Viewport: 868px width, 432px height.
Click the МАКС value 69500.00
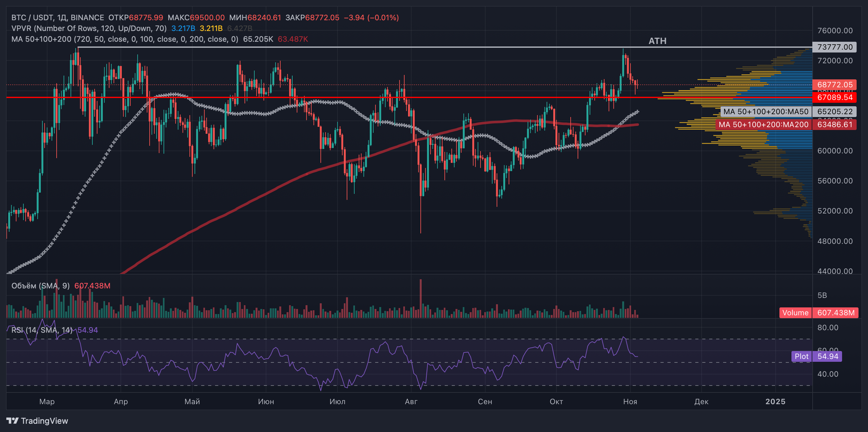[207, 17]
